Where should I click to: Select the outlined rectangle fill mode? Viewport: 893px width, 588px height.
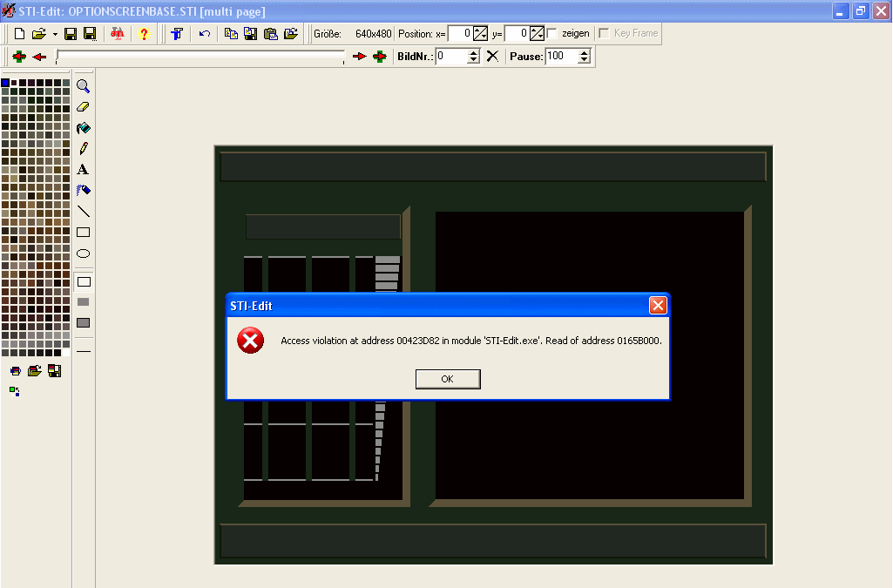point(84,281)
